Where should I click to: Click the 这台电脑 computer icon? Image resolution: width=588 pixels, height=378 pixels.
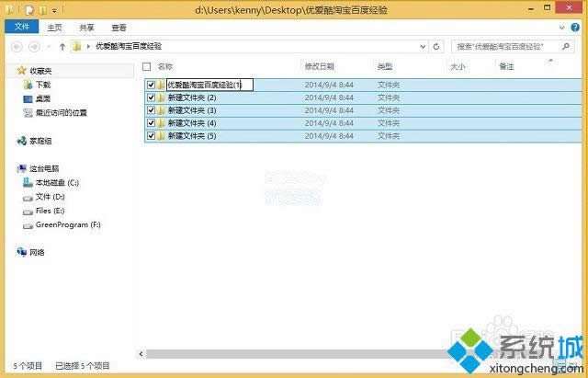pyautogui.click(x=22, y=168)
